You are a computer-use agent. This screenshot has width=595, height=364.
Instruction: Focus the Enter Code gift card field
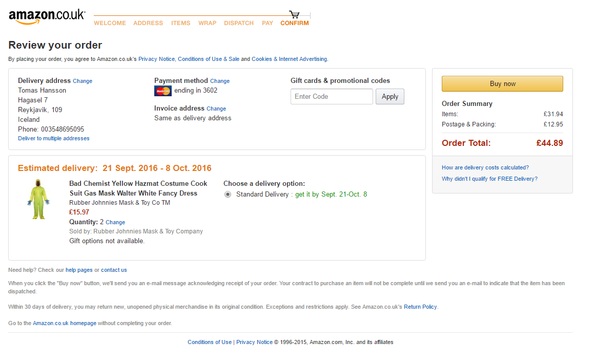coord(332,97)
